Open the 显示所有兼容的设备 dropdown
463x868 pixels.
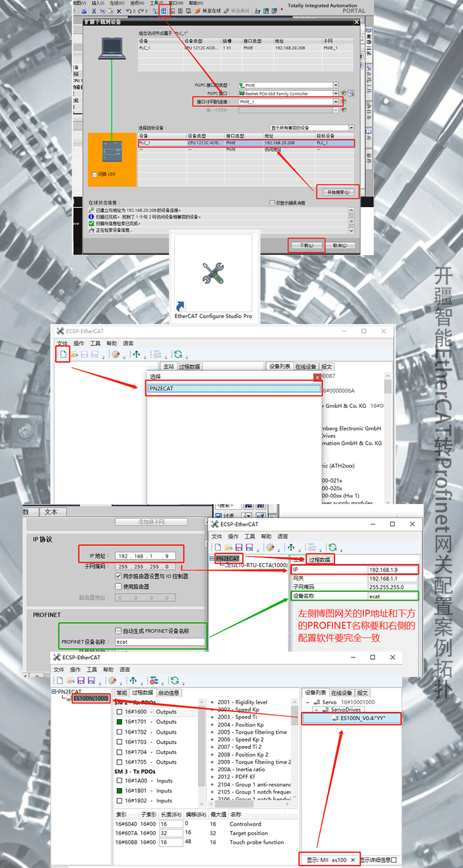click(x=351, y=128)
